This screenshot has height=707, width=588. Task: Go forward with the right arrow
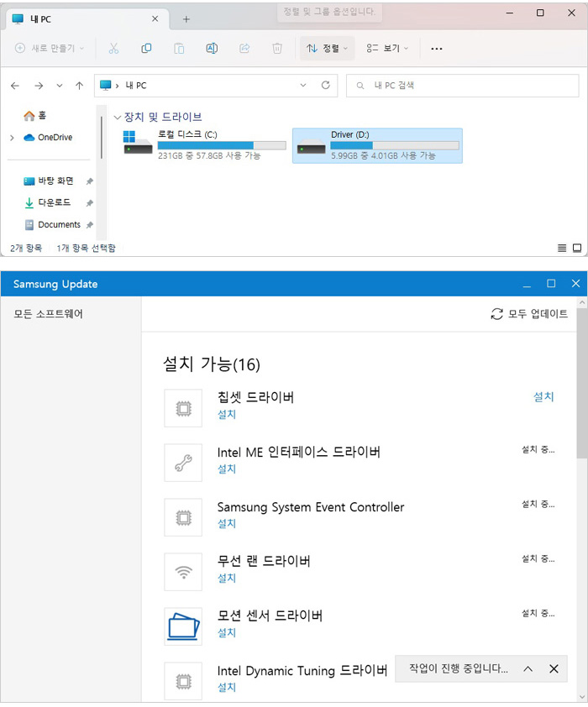39,86
